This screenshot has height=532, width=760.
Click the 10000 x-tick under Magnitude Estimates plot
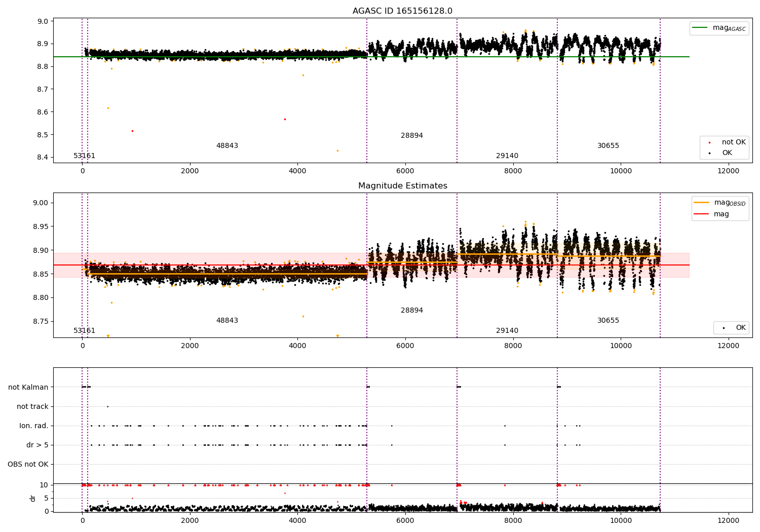pos(621,346)
